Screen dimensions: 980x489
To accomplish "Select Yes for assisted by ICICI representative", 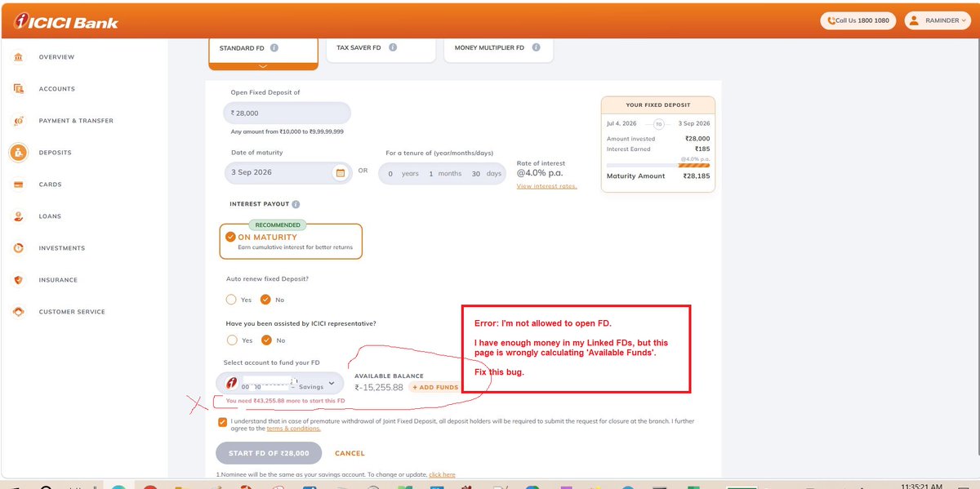I will point(232,340).
